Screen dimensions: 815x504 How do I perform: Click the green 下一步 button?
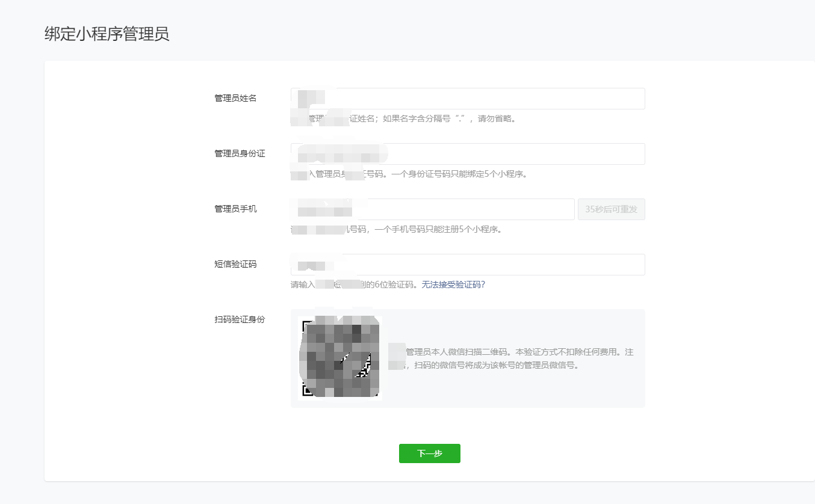(430, 453)
